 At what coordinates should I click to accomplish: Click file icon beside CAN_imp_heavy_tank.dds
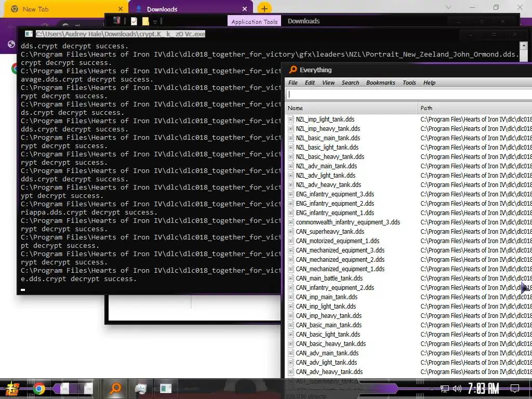(x=291, y=315)
